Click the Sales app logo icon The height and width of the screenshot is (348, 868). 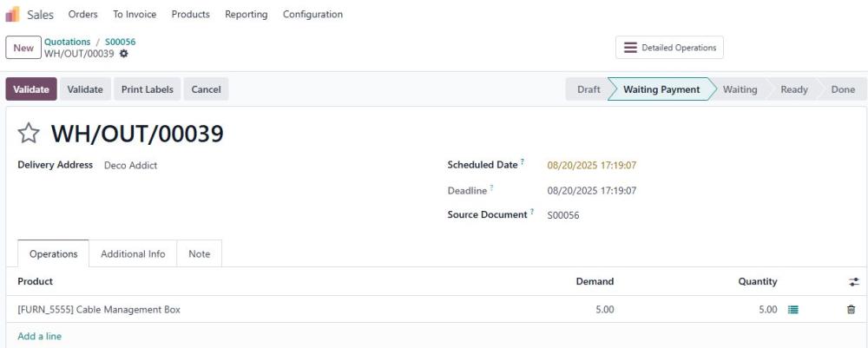tap(12, 15)
